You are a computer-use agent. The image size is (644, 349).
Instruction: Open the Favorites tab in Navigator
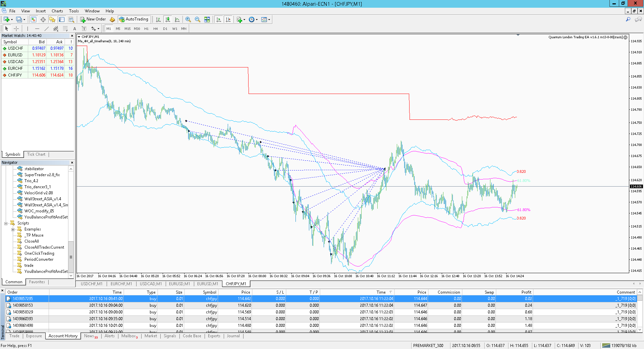[37, 282]
